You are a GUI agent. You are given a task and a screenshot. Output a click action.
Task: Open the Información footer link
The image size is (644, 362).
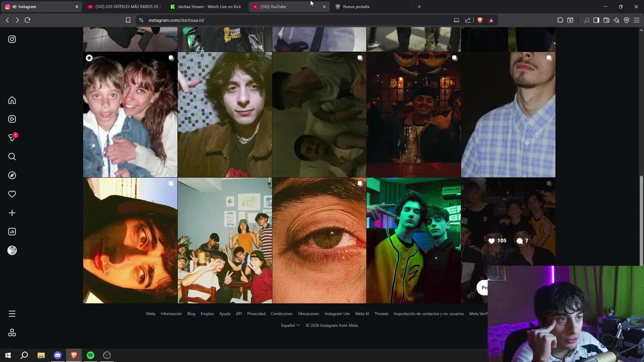point(171,314)
